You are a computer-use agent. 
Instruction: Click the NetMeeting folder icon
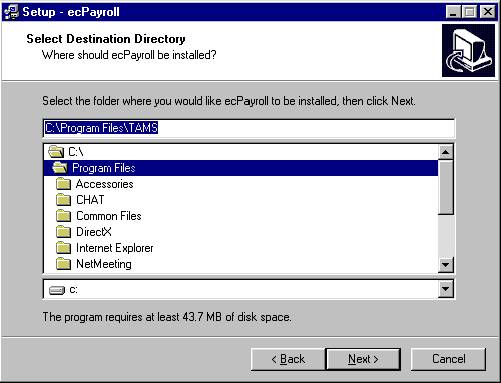(x=64, y=264)
